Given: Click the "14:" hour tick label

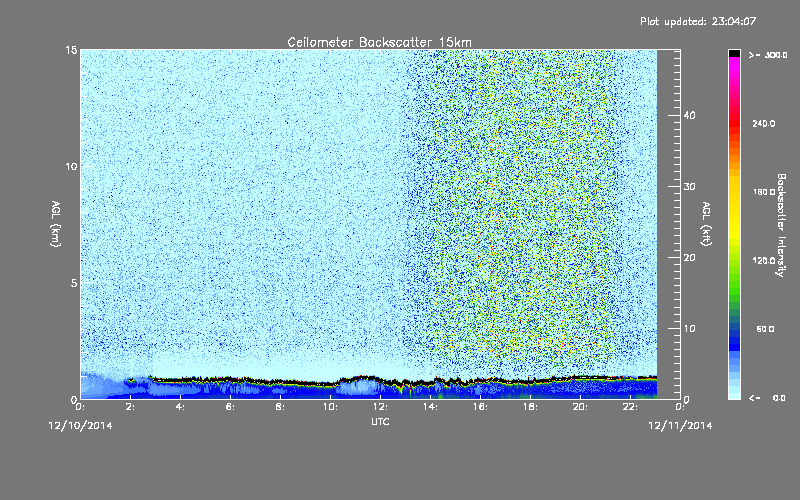Looking at the screenshot, I should click(x=430, y=407).
